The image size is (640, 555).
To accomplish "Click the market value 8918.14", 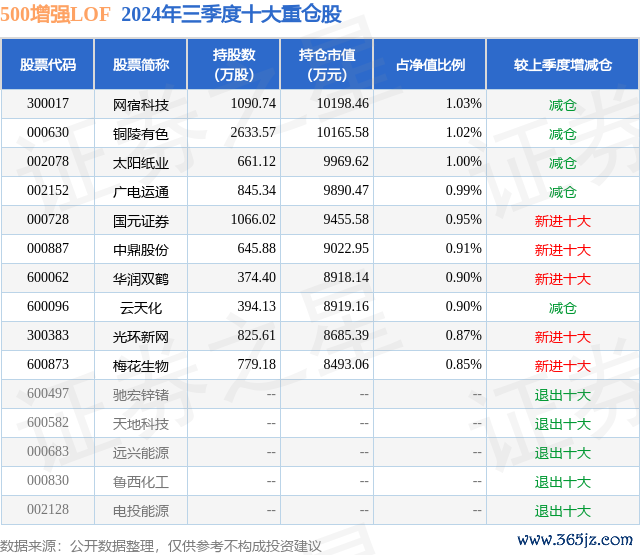I will click(346, 278).
